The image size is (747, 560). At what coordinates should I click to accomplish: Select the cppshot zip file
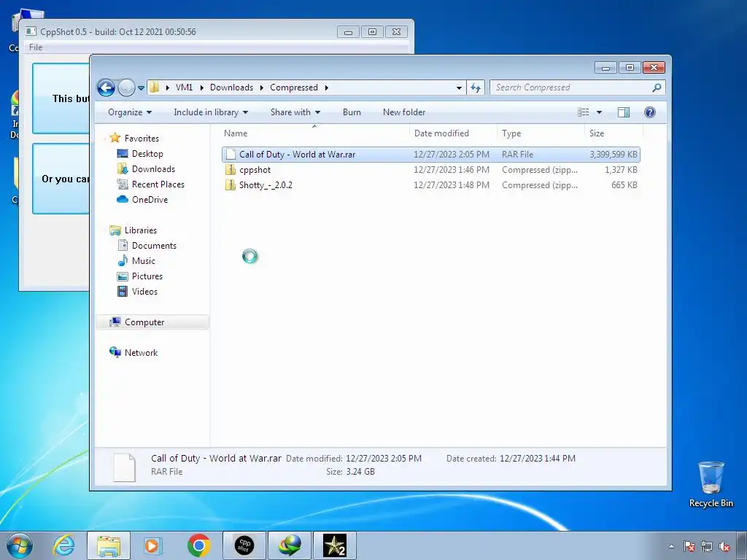click(431, 170)
